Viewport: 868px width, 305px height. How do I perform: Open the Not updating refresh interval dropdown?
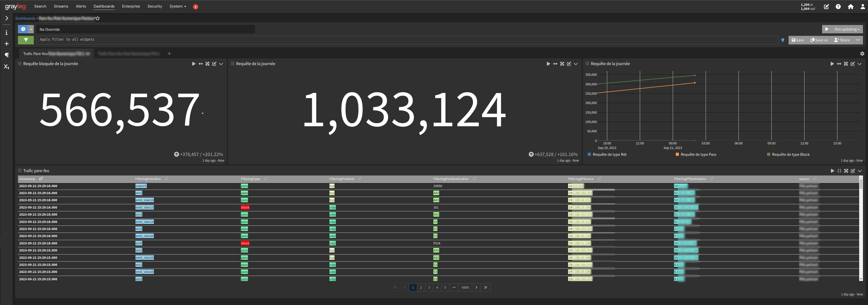[x=847, y=29]
